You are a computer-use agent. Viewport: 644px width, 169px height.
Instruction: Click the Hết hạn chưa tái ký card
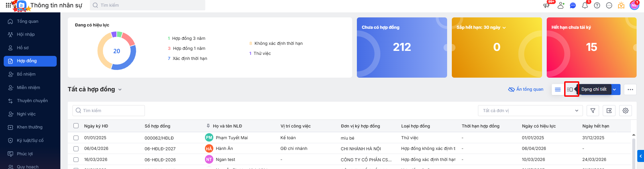coord(591,48)
